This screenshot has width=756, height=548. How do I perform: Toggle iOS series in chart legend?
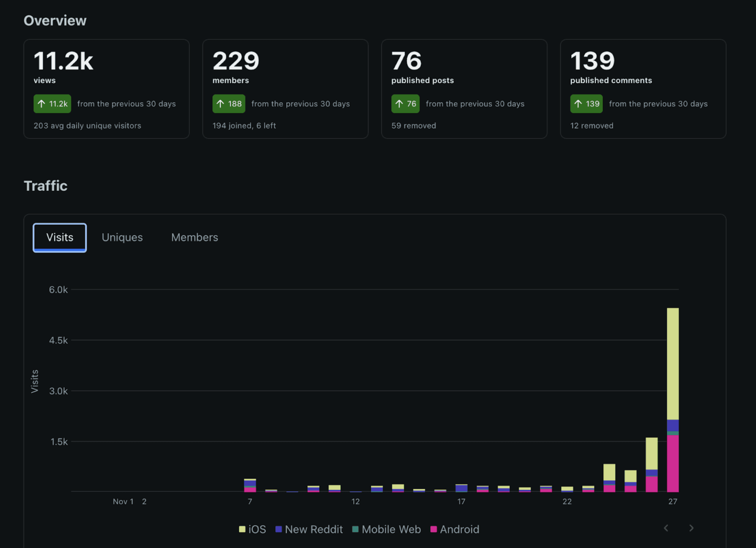click(257, 529)
